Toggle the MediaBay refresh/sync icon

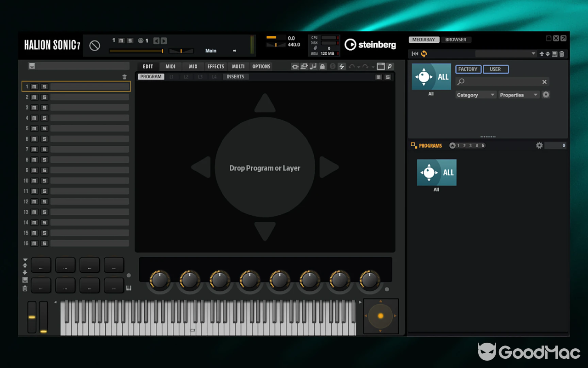(424, 53)
